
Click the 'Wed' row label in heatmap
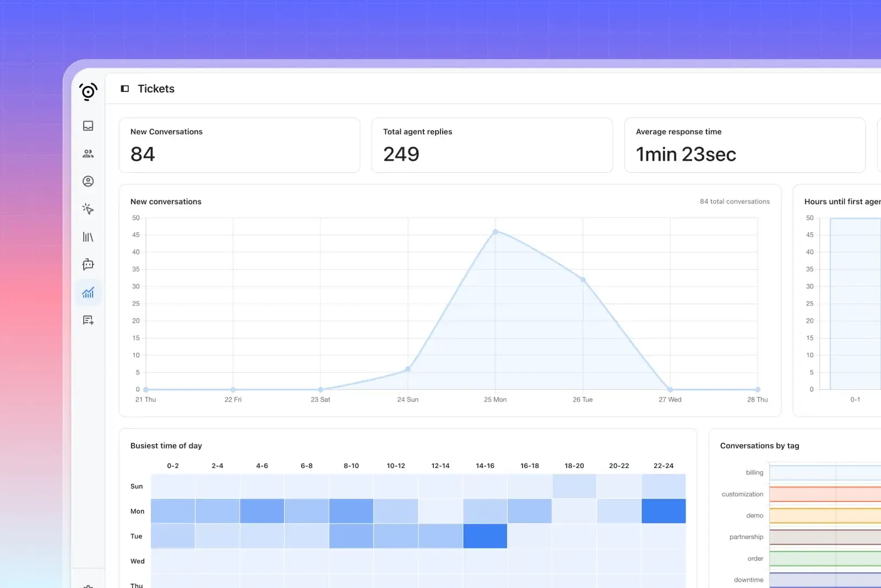tap(138, 561)
